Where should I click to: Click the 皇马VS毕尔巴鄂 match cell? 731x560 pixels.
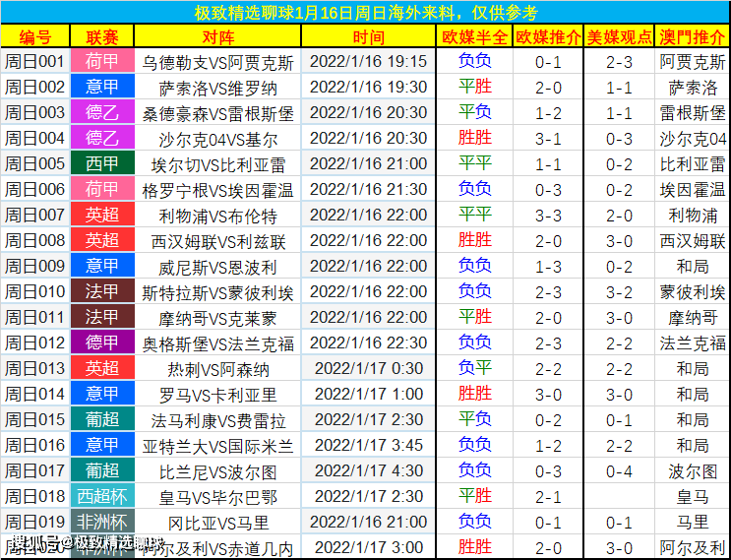[217, 497]
